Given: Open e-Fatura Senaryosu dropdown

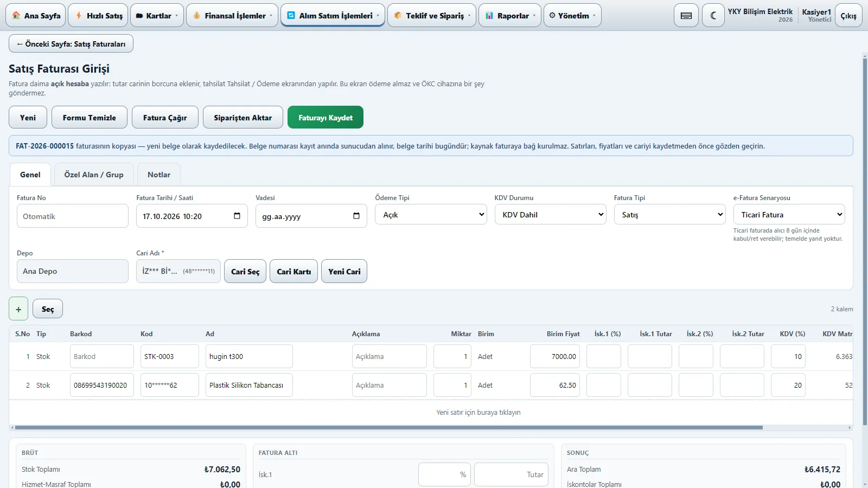Looking at the screenshot, I should (789, 214).
